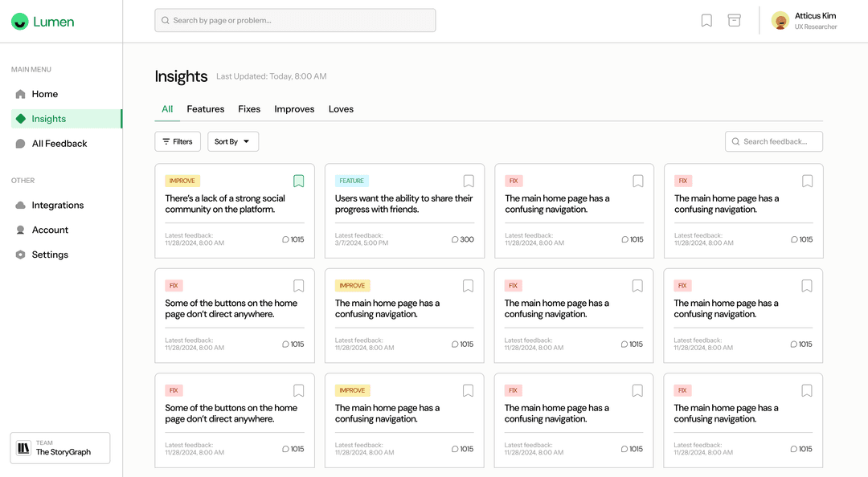
Task: Click the All Feedback chat icon
Action: (x=19, y=143)
